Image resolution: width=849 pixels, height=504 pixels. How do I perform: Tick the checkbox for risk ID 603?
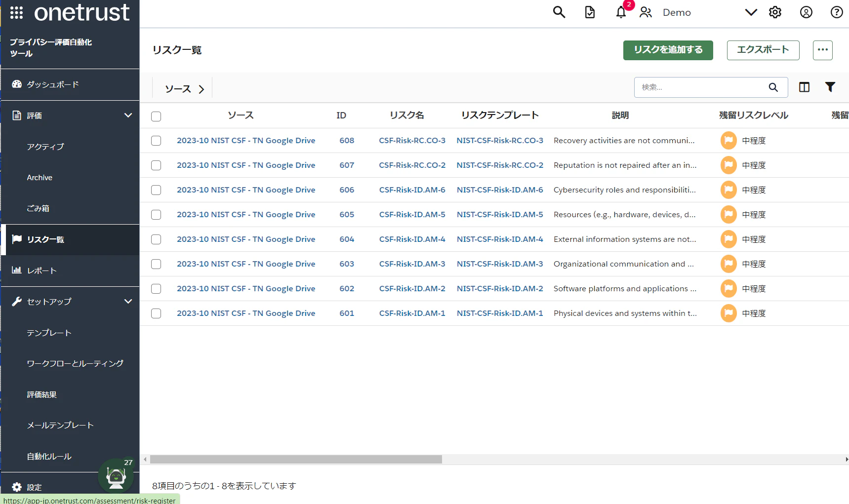[156, 264]
